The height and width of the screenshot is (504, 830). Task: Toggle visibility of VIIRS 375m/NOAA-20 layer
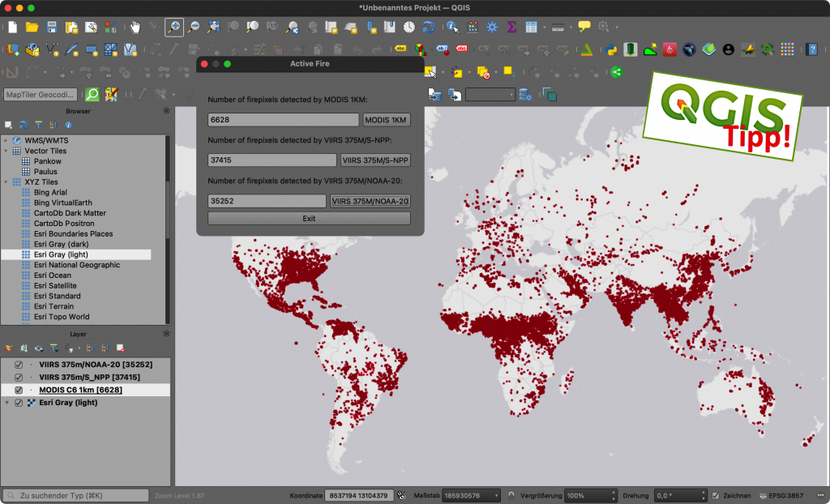click(x=19, y=365)
